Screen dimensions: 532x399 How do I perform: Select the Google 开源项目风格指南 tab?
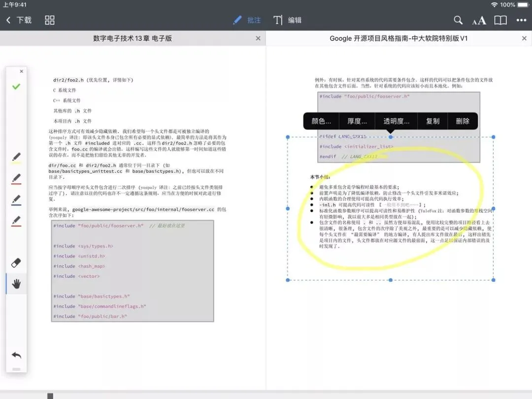tap(399, 38)
